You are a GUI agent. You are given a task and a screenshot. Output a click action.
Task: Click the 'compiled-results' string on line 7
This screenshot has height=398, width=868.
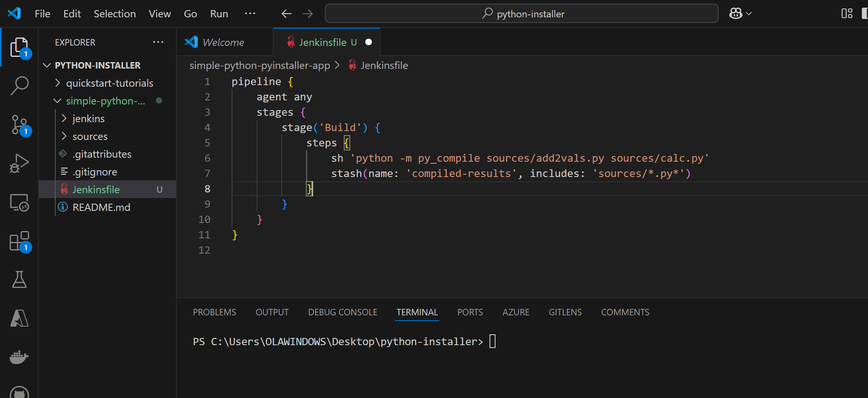pos(461,173)
